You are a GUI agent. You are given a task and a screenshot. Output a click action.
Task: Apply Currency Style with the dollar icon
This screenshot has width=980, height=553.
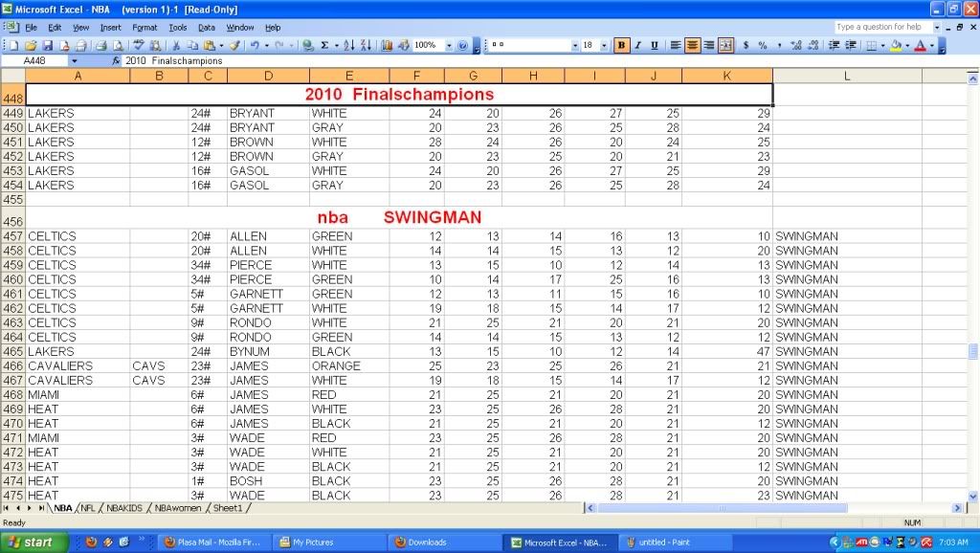pos(746,45)
